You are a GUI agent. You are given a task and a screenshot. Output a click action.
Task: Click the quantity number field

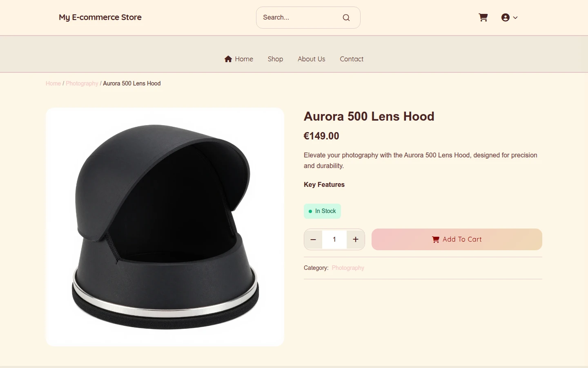point(334,239)
